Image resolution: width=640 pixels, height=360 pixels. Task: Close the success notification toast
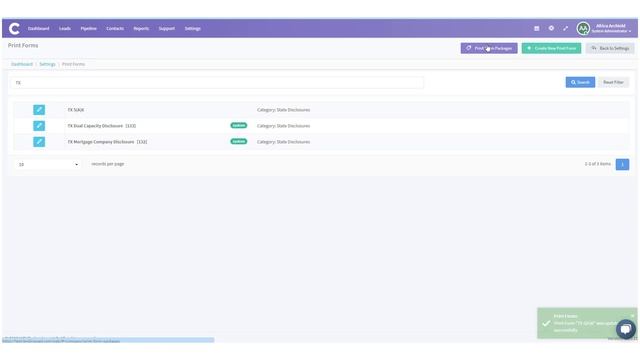click(x=632, y=316)
